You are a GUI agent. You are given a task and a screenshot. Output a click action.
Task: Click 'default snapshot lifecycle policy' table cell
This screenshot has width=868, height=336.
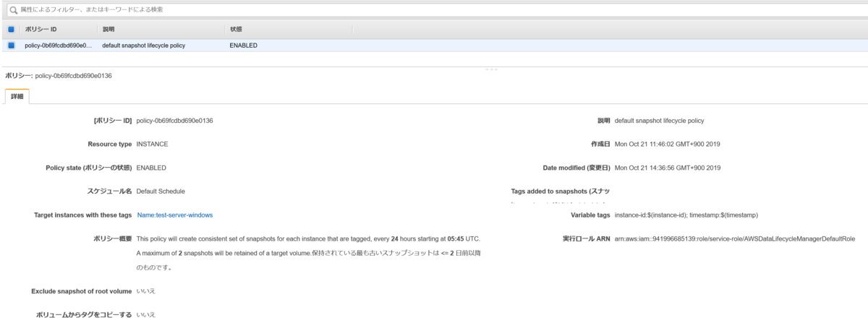(144, 46)
